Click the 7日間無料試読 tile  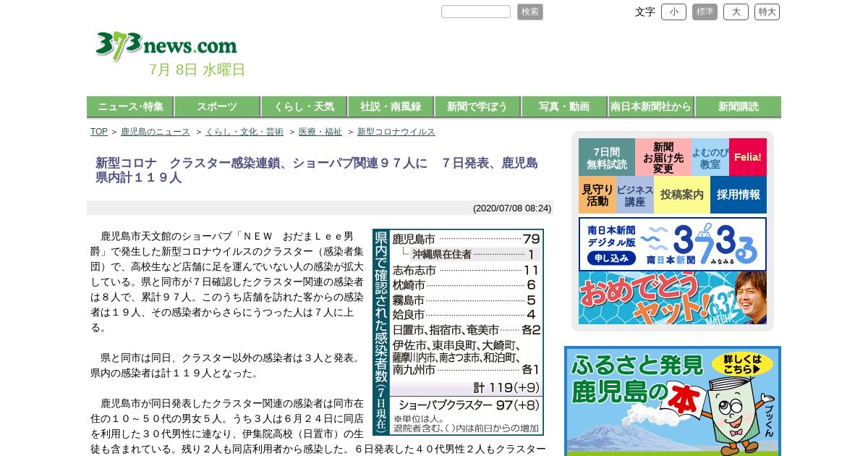click(607, 157)
